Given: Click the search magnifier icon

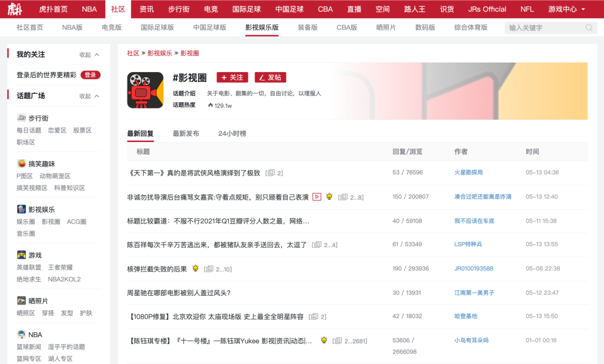Looking at the screenshot, I should point(588,28).
